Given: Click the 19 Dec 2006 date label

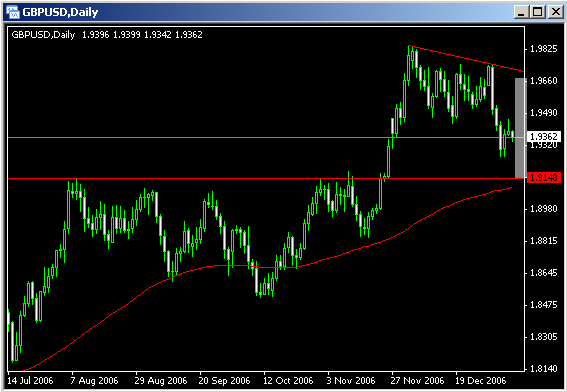Looking at the screenshot, I should (x=481, y=381).
